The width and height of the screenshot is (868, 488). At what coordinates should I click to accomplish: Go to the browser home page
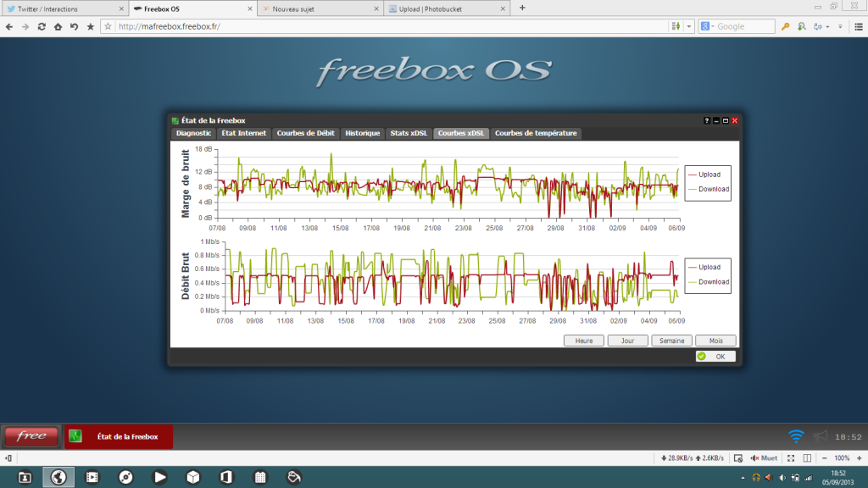[x=58, y=26]
